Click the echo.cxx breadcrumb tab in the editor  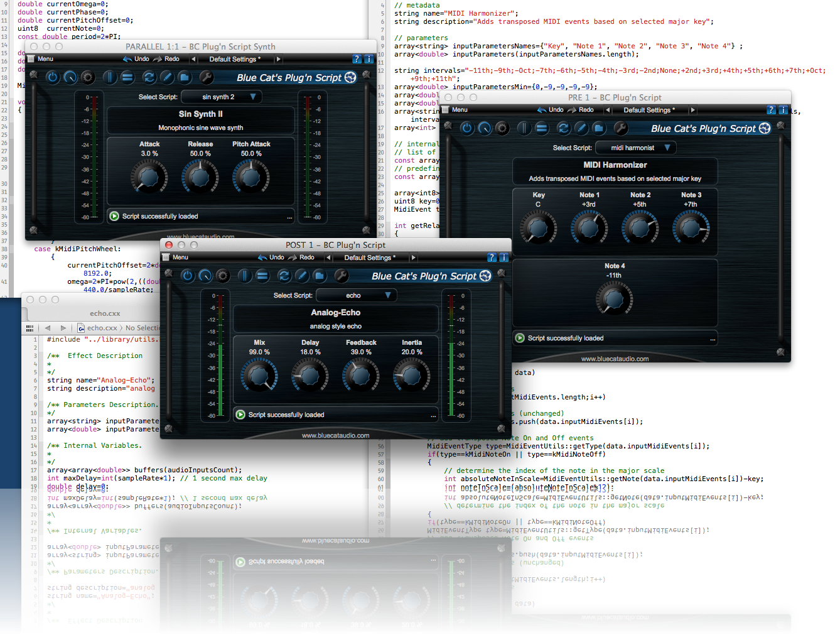(102, 327)
